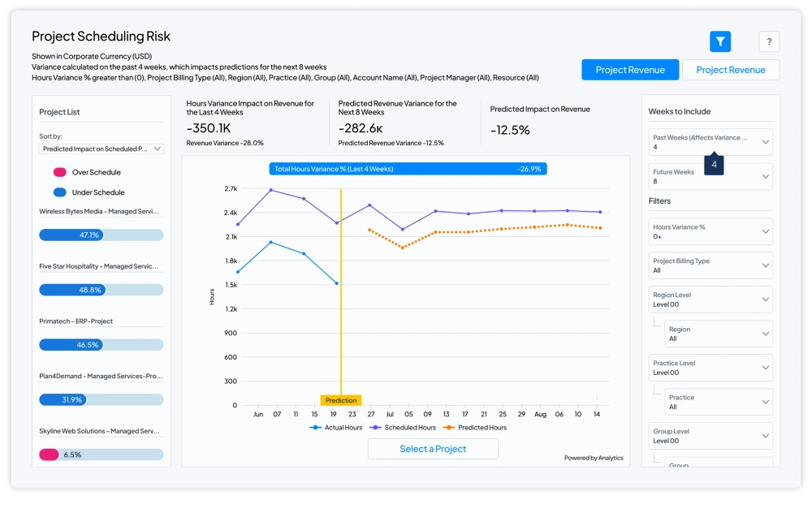Open the Practice filter dropdown
Screen dimensions: 812x513
point(718,402)
